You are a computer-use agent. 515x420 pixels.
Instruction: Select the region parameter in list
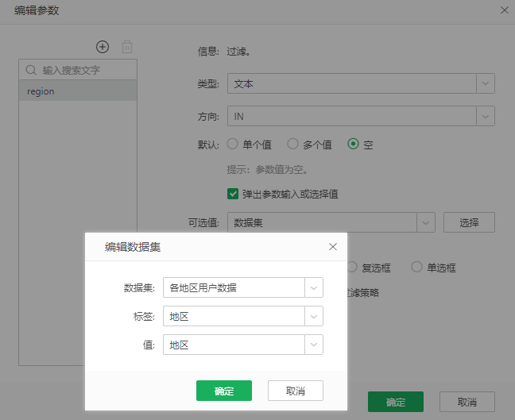point(78,91)
